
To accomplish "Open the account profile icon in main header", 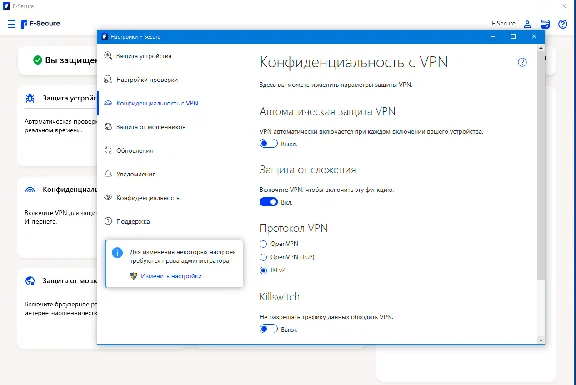I will [527, 24].
